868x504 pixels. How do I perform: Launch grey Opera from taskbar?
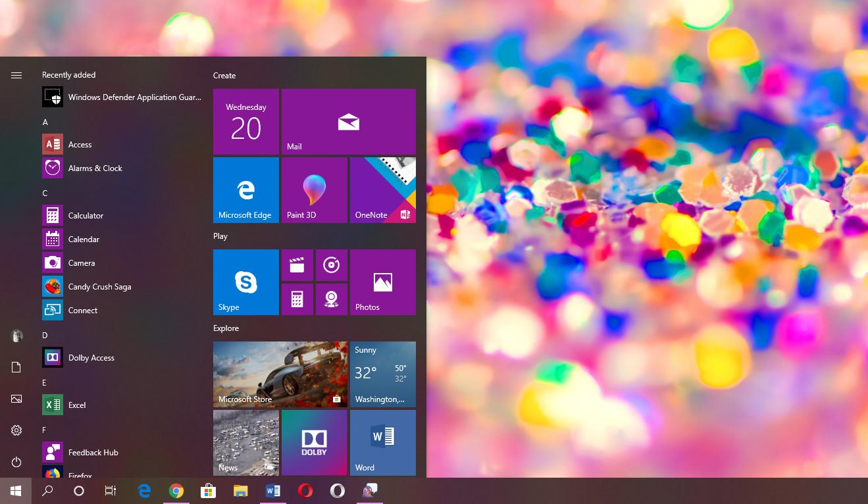(x=337, y=491)
